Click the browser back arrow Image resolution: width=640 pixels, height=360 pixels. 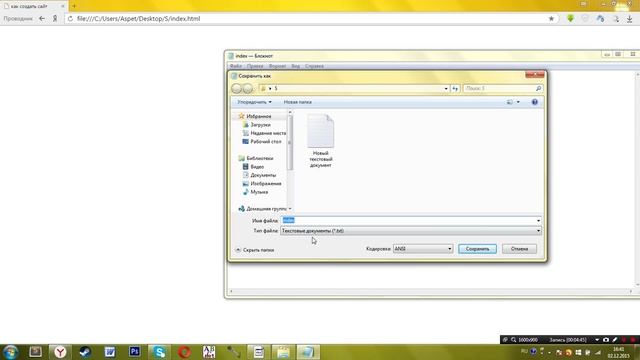pyautogui.click(x=42, y=18)
